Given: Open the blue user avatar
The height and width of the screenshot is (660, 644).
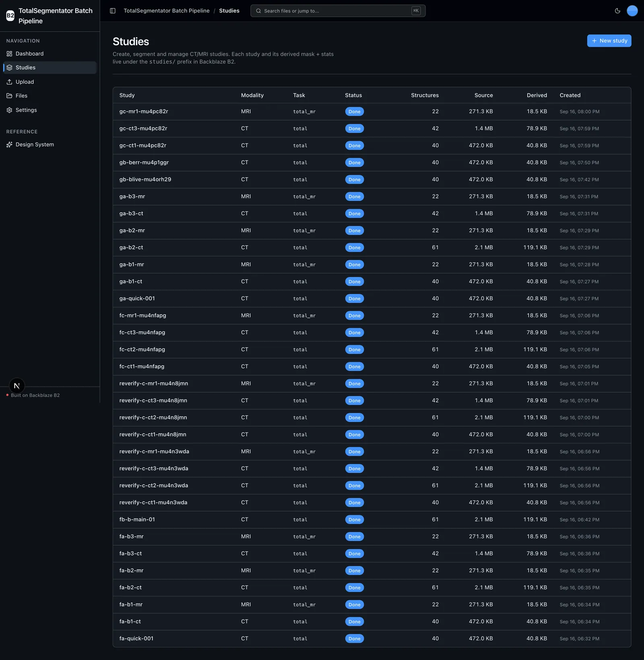Looking at the screenshot, I should point(632,11).
